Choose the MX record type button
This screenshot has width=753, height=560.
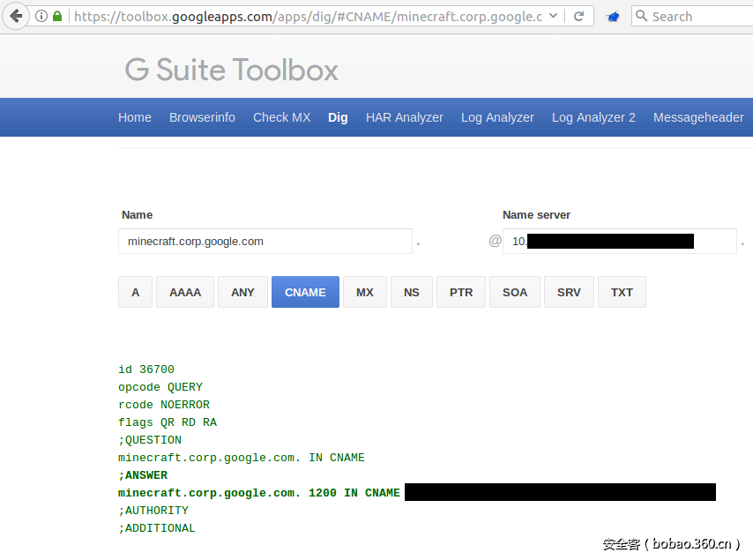(364, 292)
